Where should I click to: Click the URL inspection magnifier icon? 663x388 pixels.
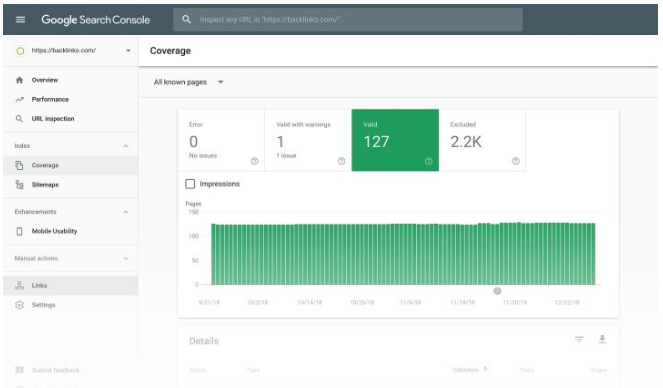(19, 119)
